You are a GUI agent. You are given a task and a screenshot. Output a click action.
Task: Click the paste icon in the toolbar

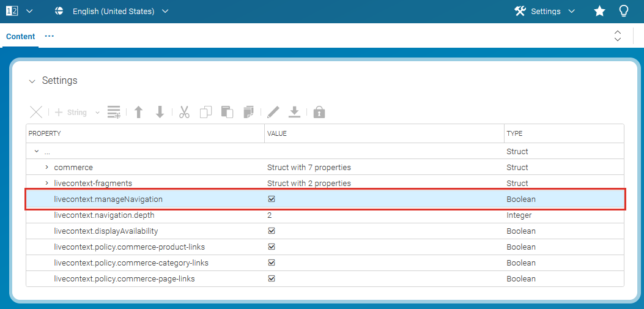point(227,112)
